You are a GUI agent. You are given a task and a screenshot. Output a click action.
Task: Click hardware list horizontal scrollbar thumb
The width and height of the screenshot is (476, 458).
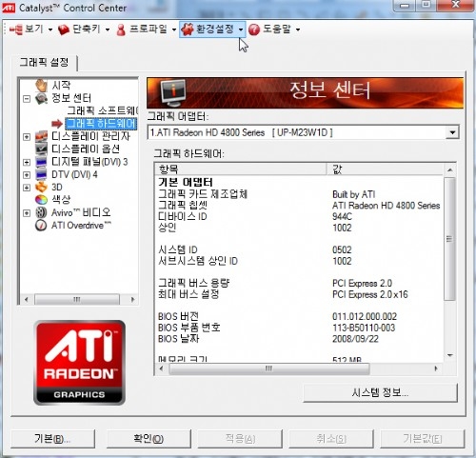269,368
